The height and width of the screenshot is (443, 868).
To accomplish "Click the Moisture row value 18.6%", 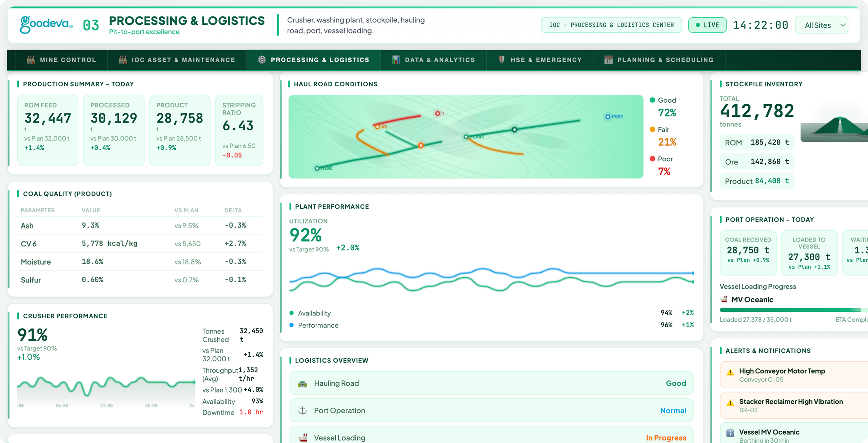I will click(x=93, y=261).
